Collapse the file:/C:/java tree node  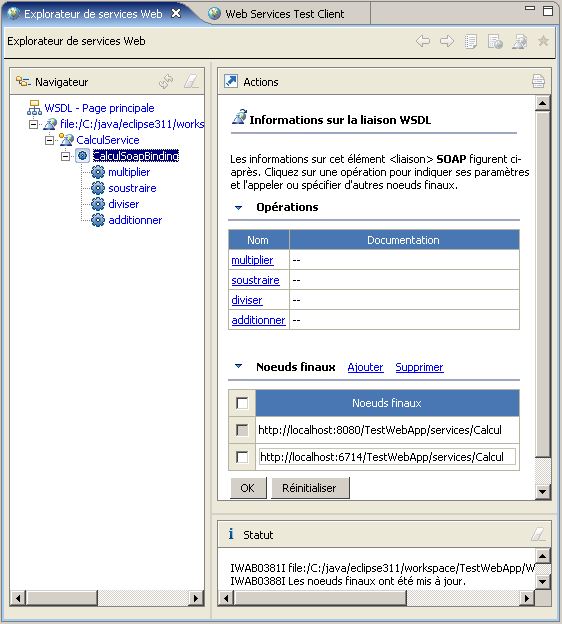pos(33,124)
